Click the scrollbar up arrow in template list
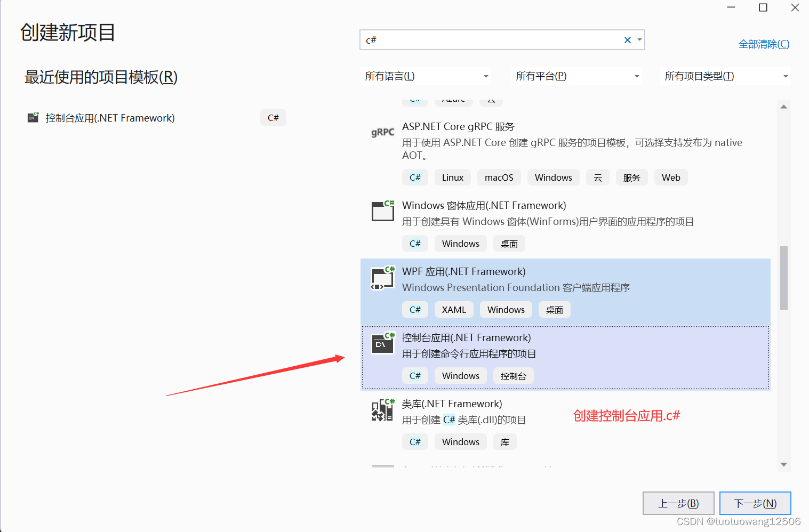Screen dimensions: 809x532 [x=784, y=107]
